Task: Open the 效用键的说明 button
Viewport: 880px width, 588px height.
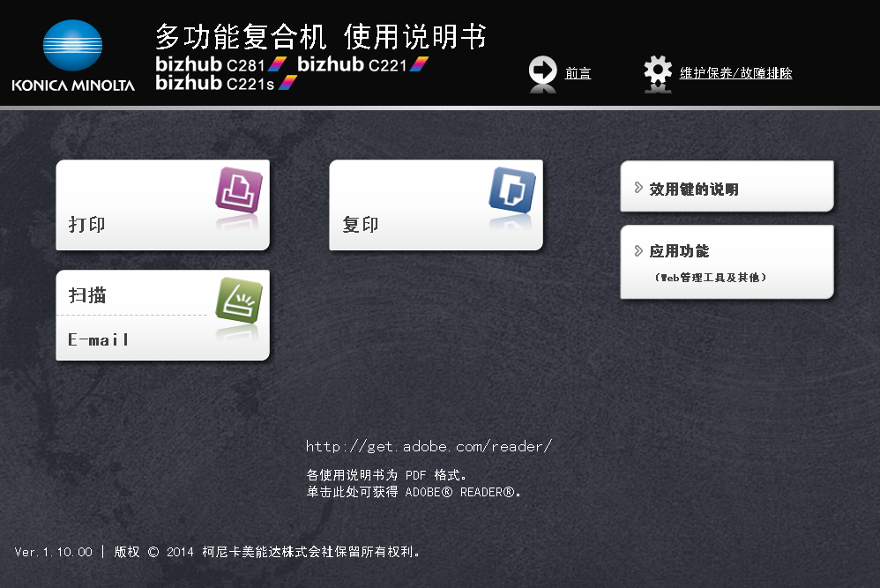Action: pos(727,186)
